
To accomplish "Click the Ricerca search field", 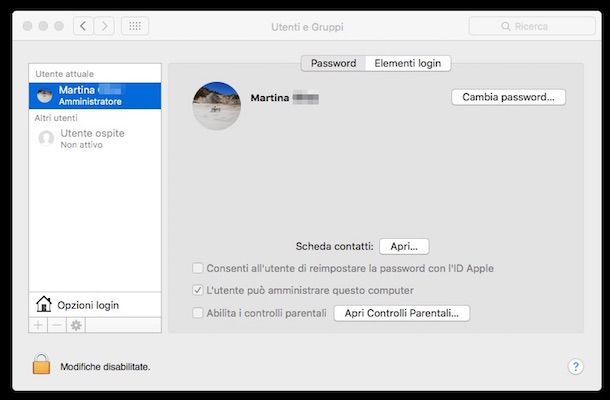I will click(532, 26).
